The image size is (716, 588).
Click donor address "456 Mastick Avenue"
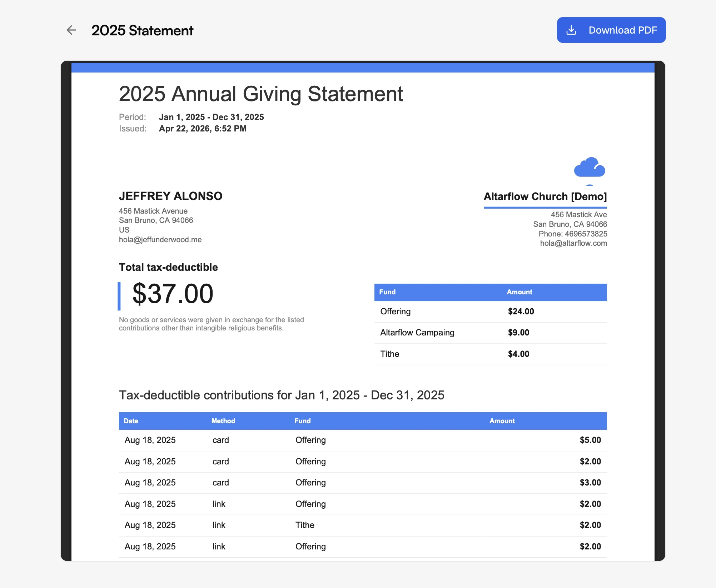(153, 211)
